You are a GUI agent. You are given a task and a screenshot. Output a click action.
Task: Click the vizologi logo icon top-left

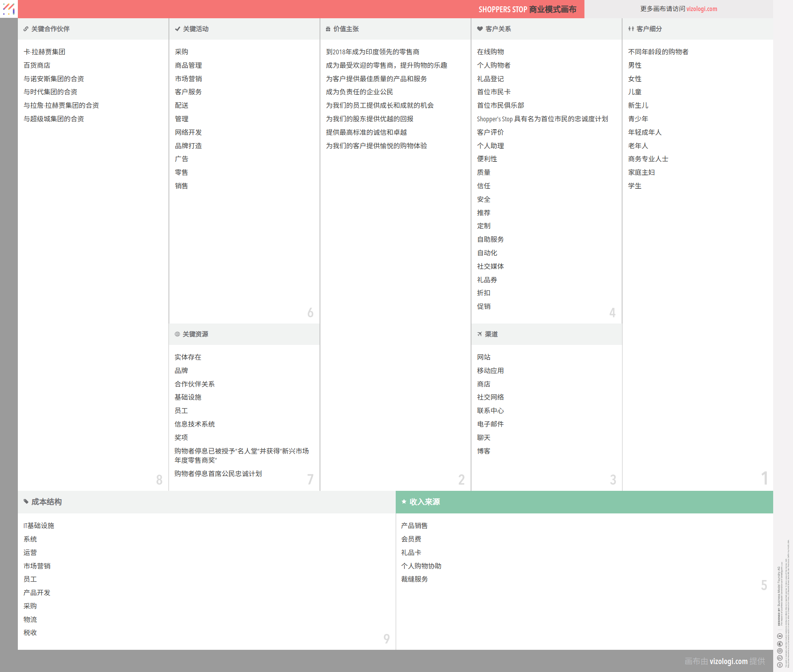[9, 9]
